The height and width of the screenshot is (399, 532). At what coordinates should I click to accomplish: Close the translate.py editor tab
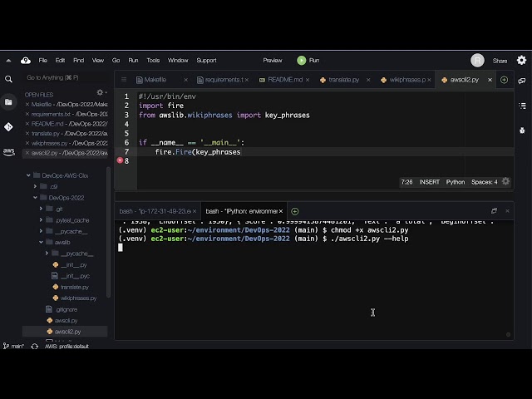[368, 80]
